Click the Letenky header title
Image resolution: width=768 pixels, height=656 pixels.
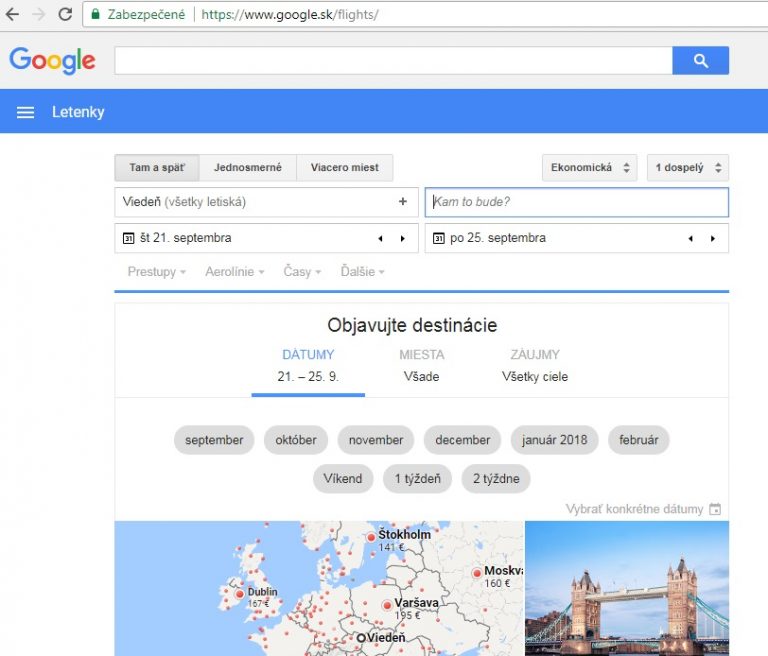(x=78, y=112)
